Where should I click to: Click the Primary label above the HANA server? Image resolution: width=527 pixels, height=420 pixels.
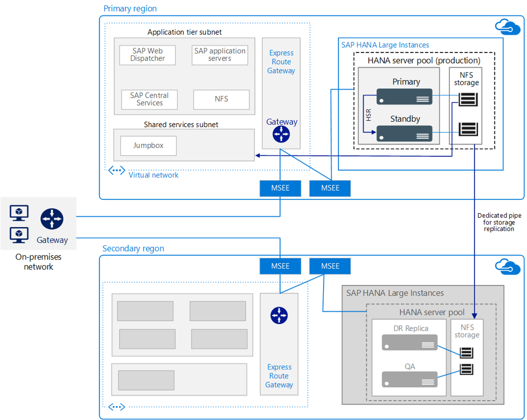pyautogui.click(x=406, y=82)
